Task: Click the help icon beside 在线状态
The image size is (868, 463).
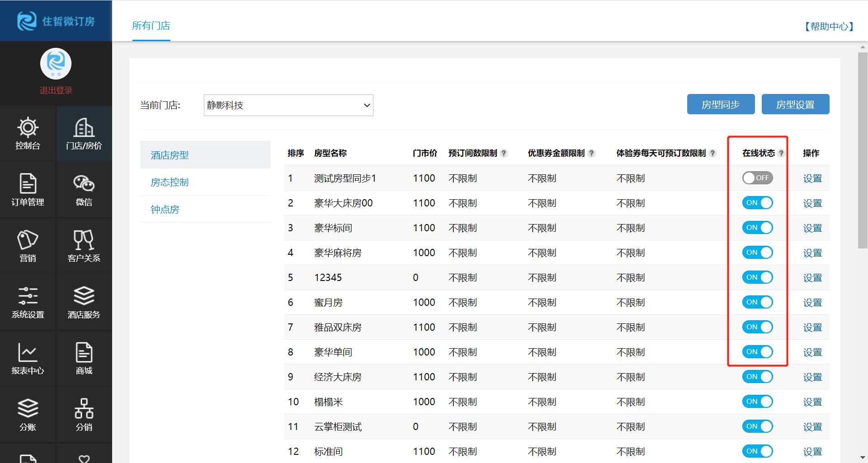Action: (781, 153)
